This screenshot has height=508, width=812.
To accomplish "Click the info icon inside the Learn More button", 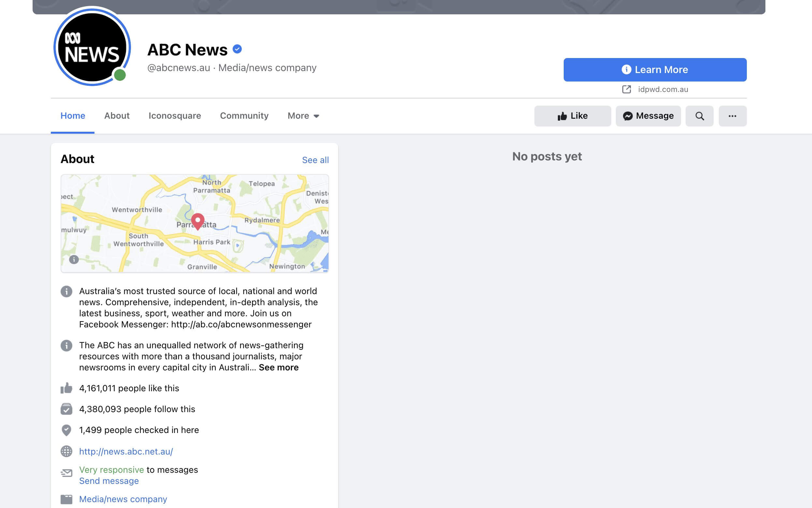I will [x=626, y=69].
